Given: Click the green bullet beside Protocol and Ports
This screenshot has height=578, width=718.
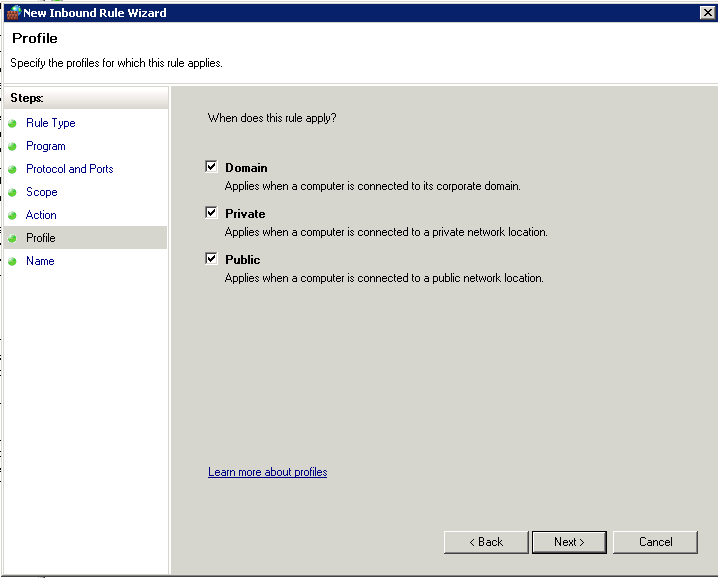Looking at the screenshot, I should click(x=12, y=169).
